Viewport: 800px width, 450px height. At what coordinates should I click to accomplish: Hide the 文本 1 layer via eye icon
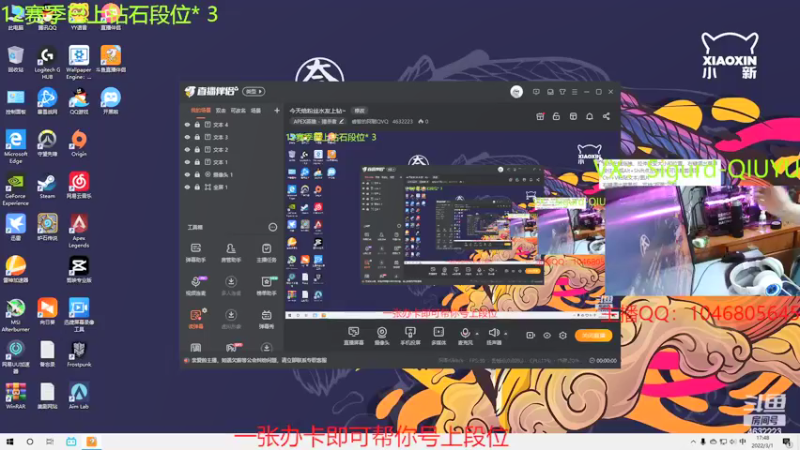pos(187,162)
